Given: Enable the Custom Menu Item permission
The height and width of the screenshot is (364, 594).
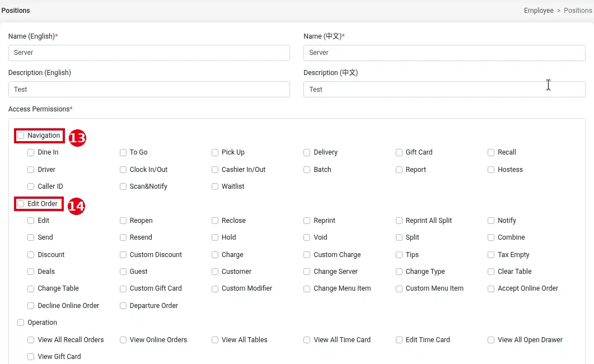Looking at the screenshot, I should click(x=399, y=288).
